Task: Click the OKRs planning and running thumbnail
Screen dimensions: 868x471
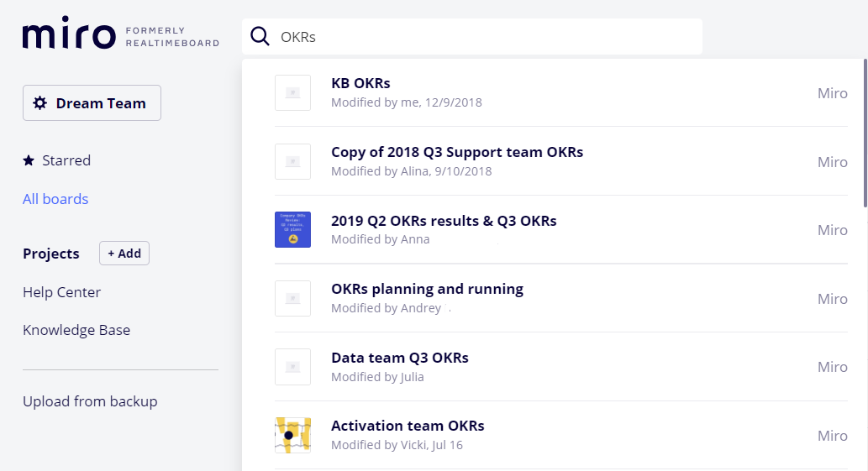Action: [x=292, y=298]
